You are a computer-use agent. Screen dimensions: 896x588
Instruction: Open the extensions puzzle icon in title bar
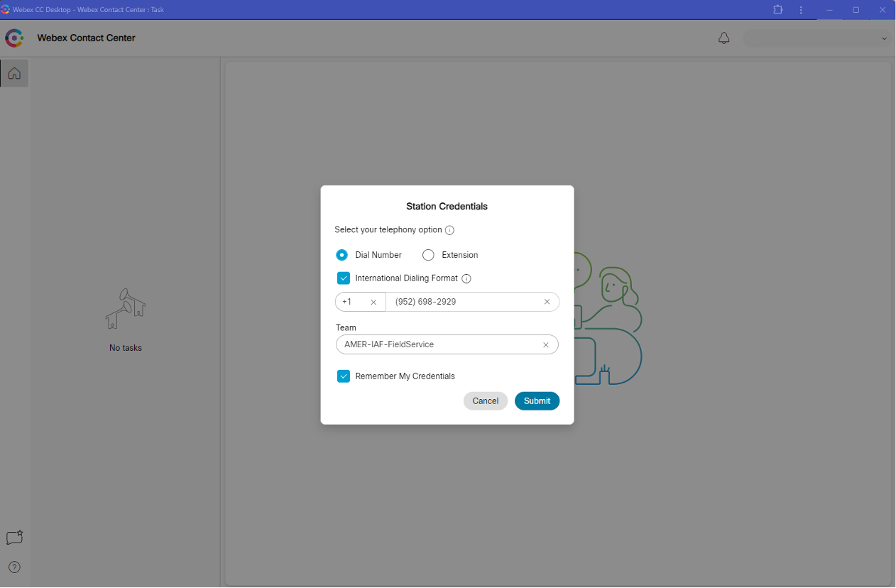(x=778, y=10)
